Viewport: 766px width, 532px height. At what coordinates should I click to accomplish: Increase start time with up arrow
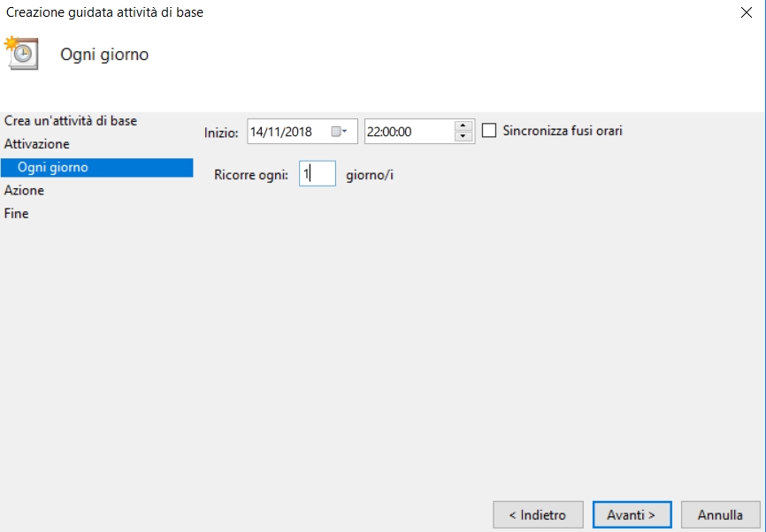click(463, 125)
